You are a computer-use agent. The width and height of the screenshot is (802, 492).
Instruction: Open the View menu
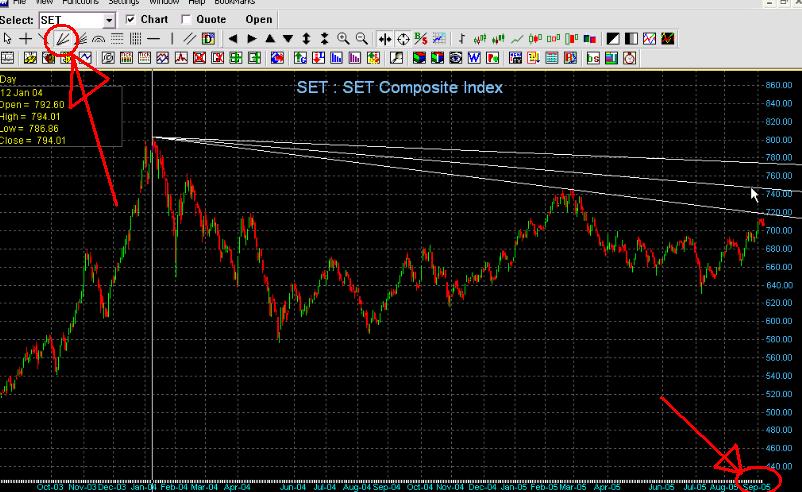tap(44, 2)
